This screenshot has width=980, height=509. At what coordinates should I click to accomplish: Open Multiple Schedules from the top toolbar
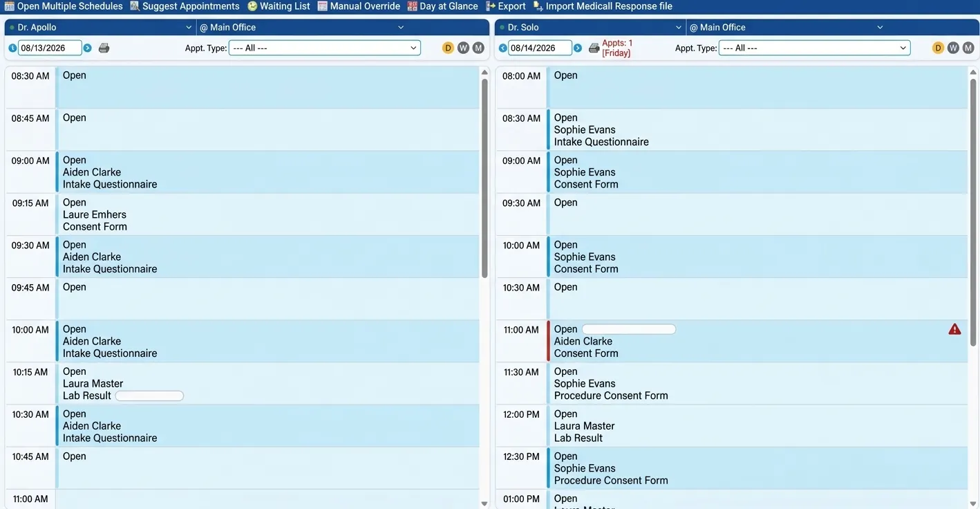[x=64, y=6]
